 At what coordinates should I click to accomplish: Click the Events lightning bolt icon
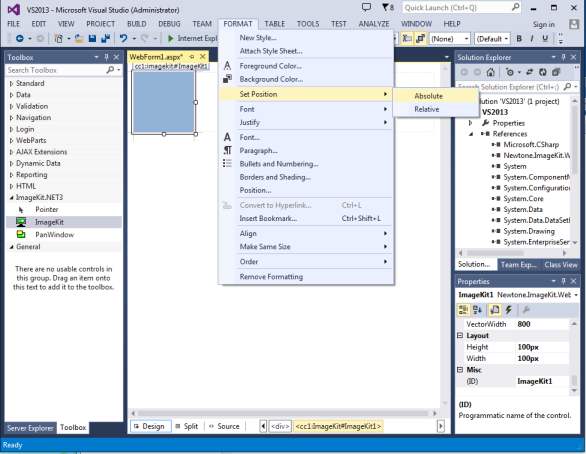point(509,310)
